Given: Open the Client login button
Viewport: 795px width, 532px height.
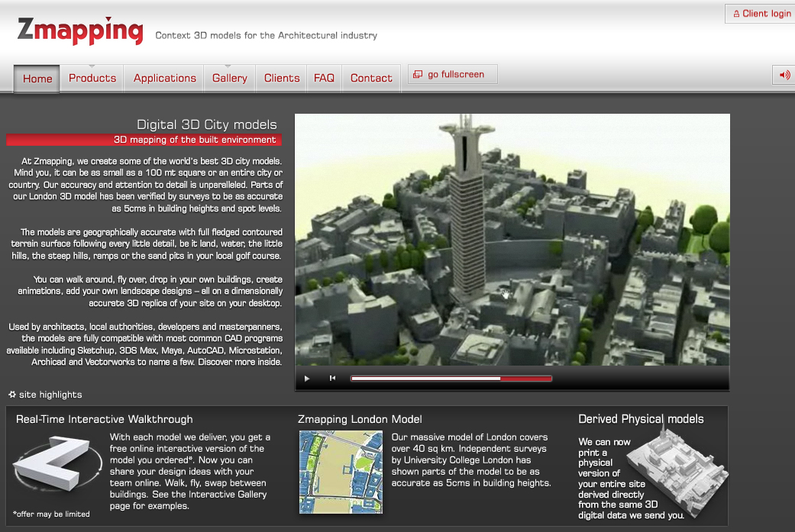Looking at the screenshot, I should (761, 14).
